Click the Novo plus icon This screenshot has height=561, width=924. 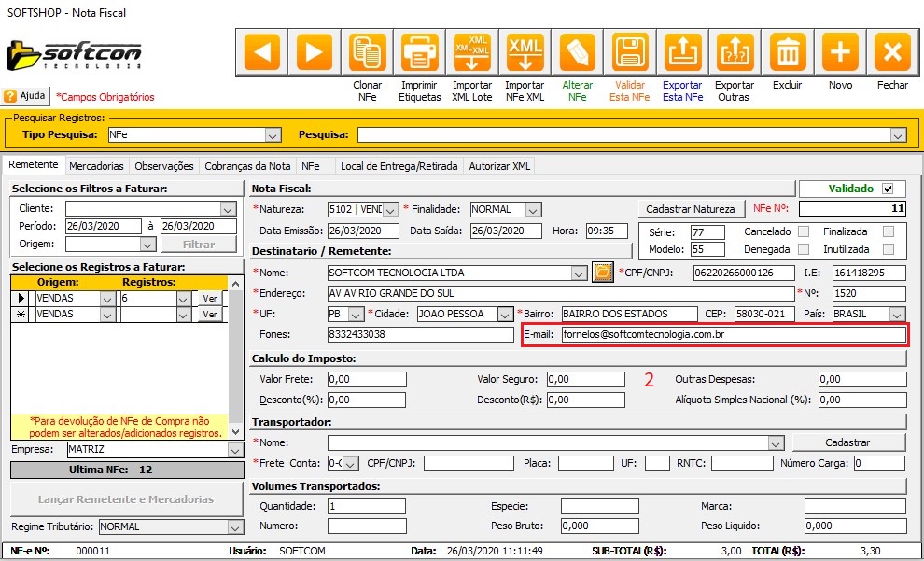click(x=840, y=51)
